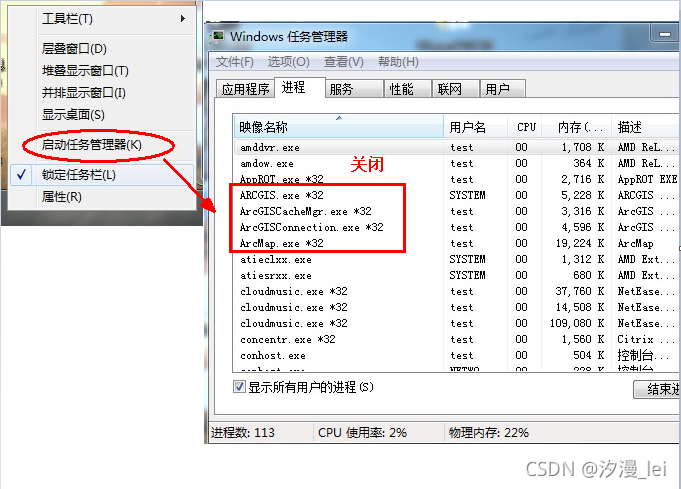This screenshot has height=489, width=681.
Task: Click the Task Manager title bar icon
Action: tap(217, 36)
